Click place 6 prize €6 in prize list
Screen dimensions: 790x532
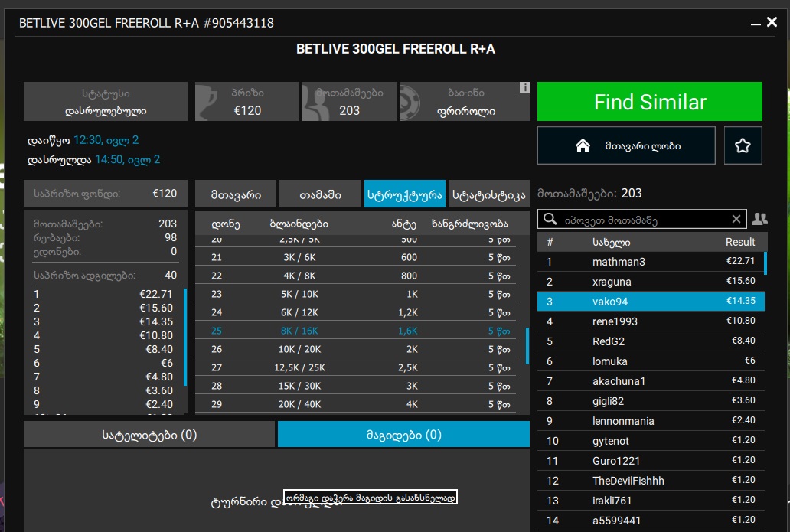pos(103,363)
